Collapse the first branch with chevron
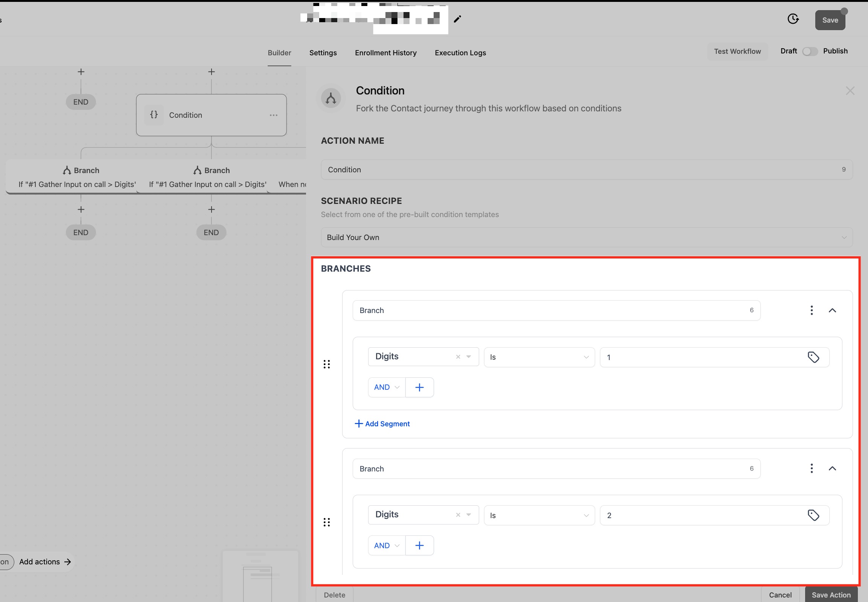 [x=832, y=310]
